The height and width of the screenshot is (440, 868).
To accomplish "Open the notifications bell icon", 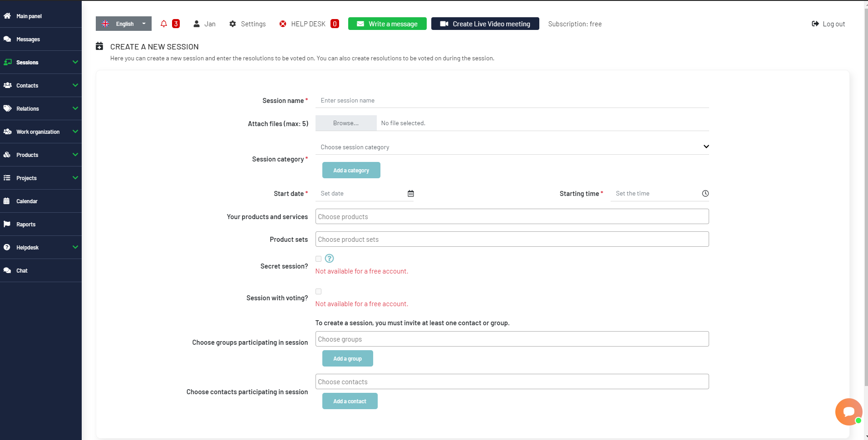I will click(x=163, y=24).
